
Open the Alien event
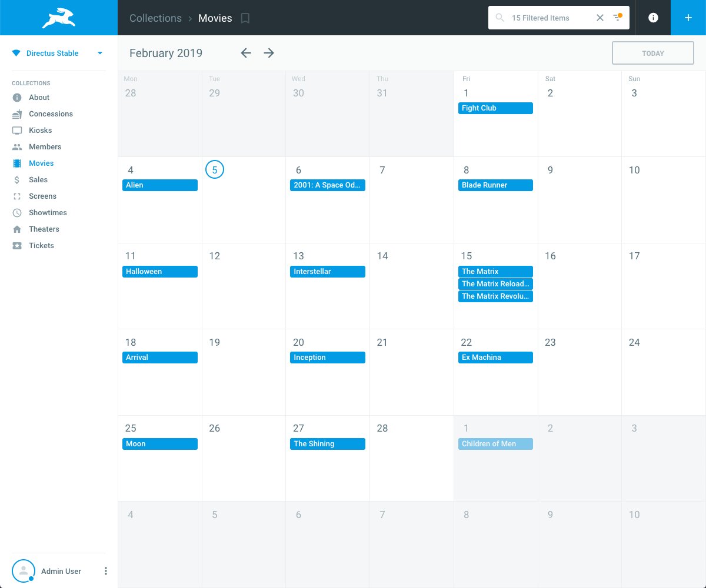coord(160,185)
